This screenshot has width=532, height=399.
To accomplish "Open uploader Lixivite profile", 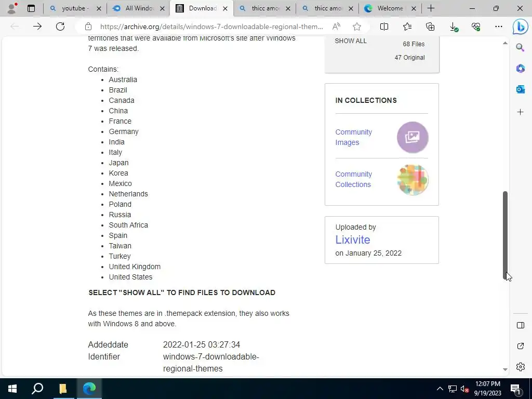I will pos(353,240).
